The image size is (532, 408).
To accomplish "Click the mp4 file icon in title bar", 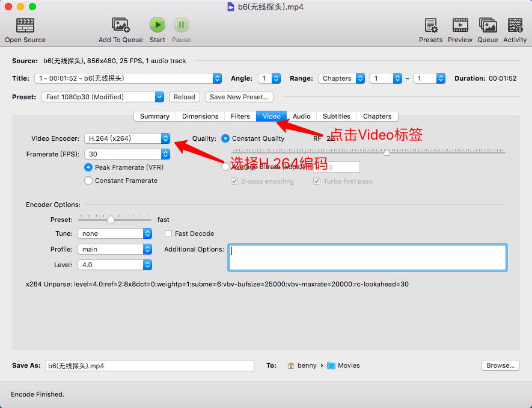I will (x=231, y=7).
